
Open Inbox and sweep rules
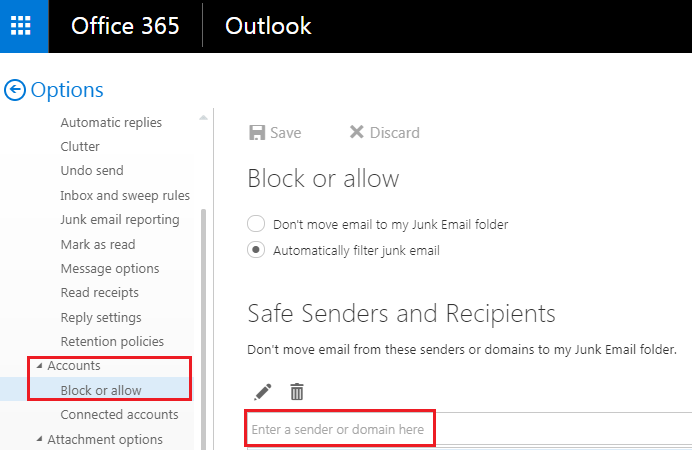click(x=125, y=195)
